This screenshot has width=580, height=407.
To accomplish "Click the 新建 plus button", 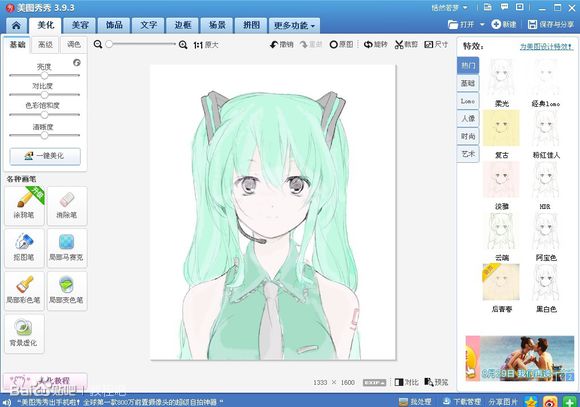I will (x=504, y=24).
